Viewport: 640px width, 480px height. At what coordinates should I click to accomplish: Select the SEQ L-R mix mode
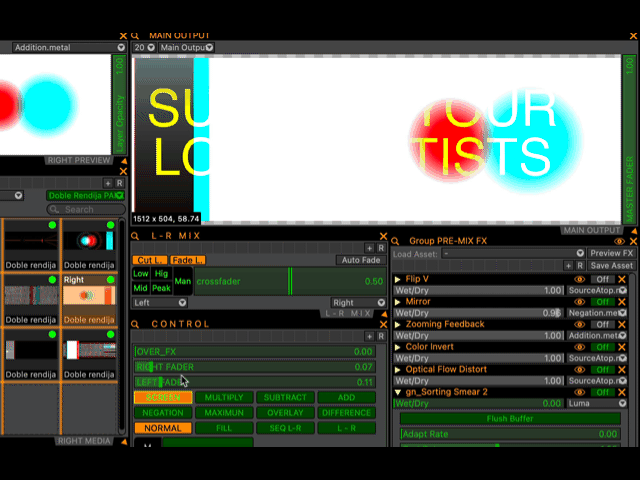coord(285,428)
